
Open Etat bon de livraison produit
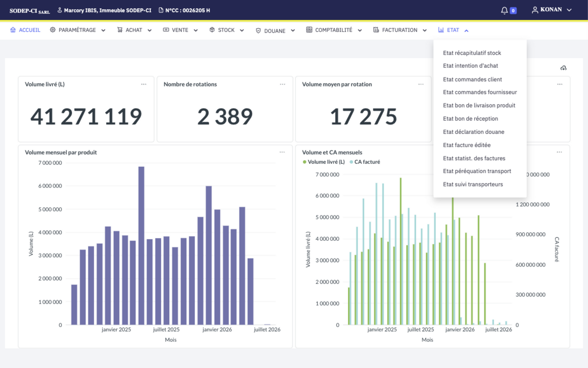point(479,105)
